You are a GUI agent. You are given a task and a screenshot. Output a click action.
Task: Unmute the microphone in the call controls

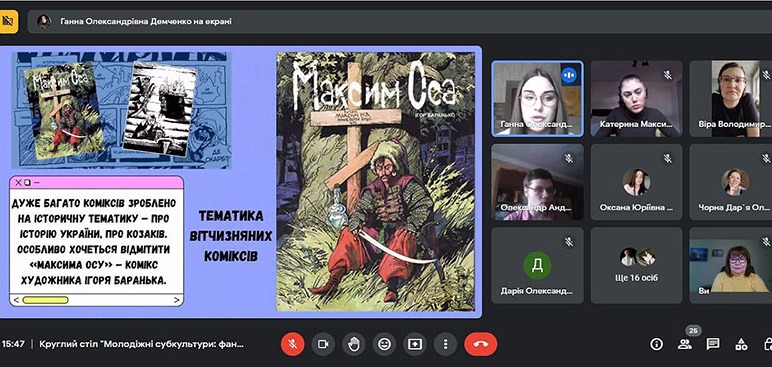[x=292, y=344]
